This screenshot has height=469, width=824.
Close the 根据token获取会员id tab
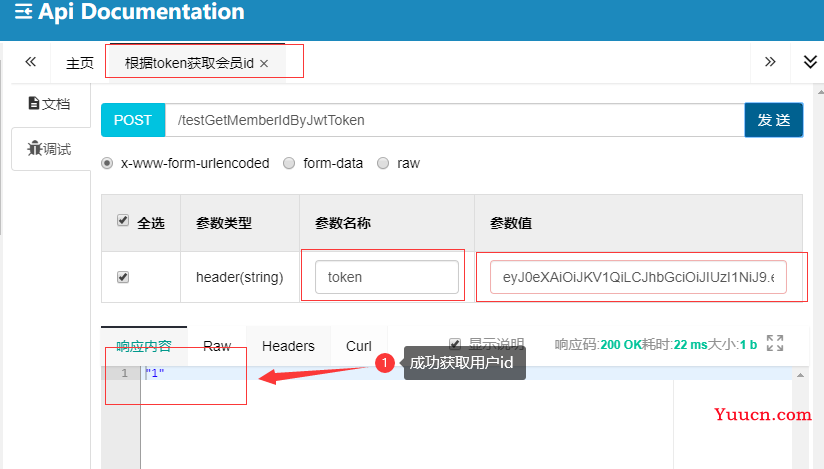(264, 64)
